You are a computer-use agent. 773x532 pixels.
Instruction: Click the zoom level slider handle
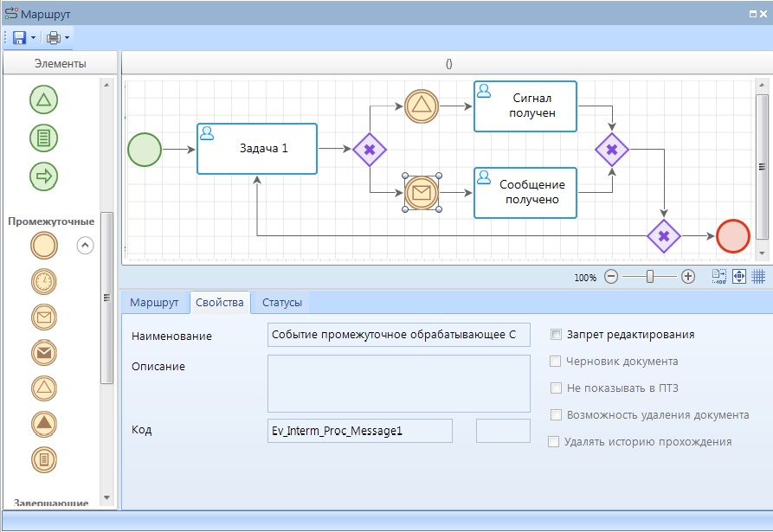point(649,277)
